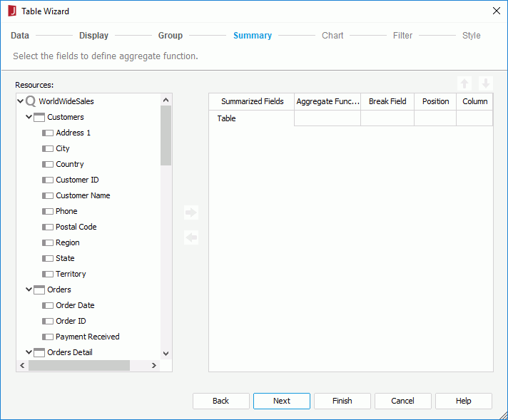Viewport: 508px width, 420px height.
Task: Click the move down arrow icon
Action: click(x=486, y=83)
